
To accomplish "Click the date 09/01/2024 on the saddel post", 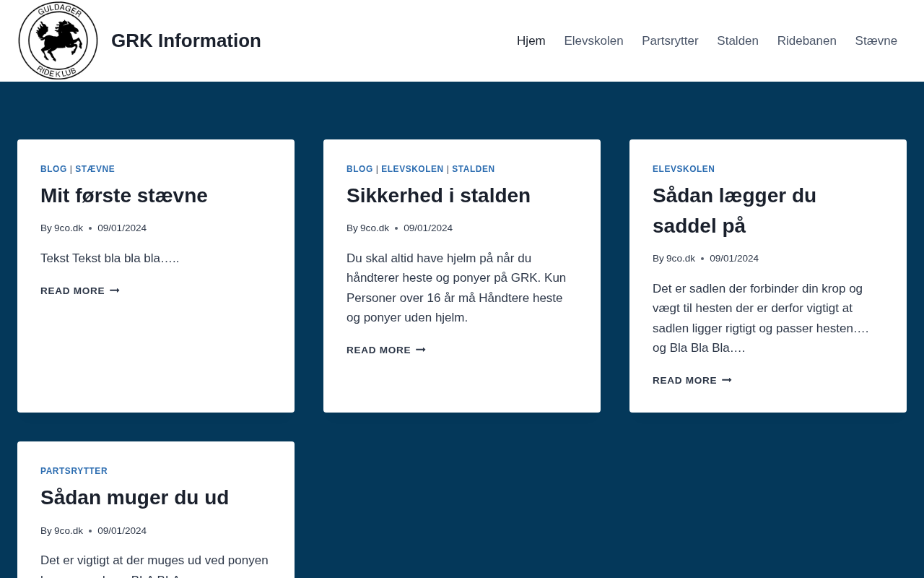I will (734, 259).
